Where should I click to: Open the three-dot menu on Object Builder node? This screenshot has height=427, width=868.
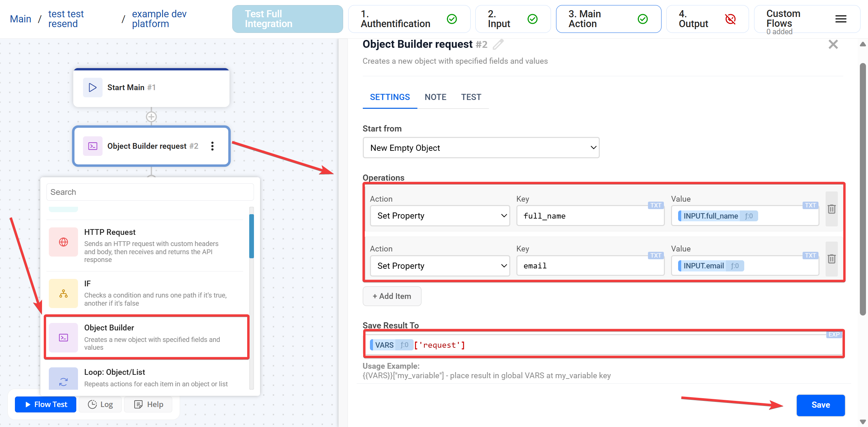pyautogui.click(x=212, y=146)
